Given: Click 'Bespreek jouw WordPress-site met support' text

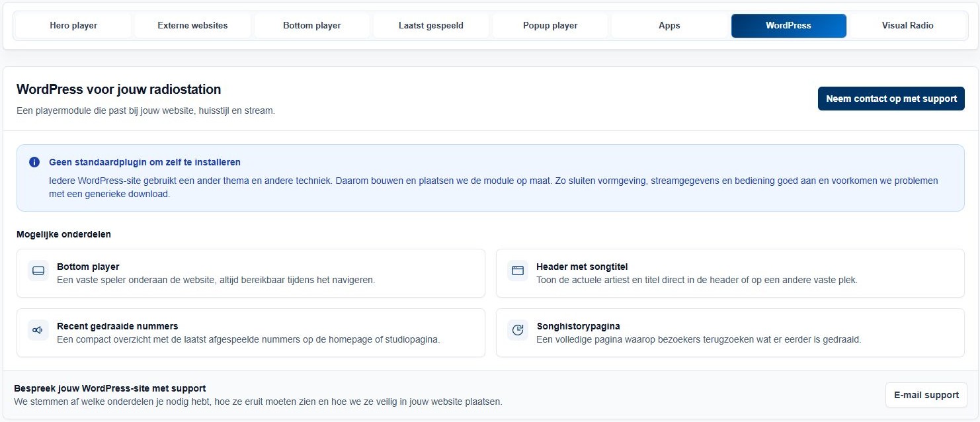Looking at the screenshot, I should coord(110,388).
